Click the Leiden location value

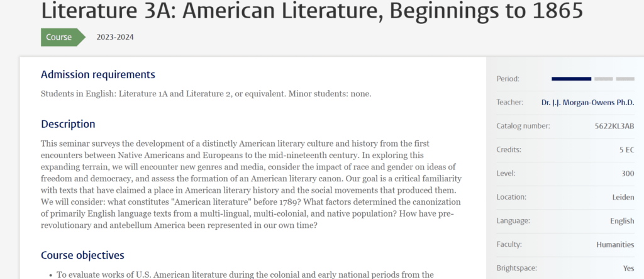pos(623,197)
